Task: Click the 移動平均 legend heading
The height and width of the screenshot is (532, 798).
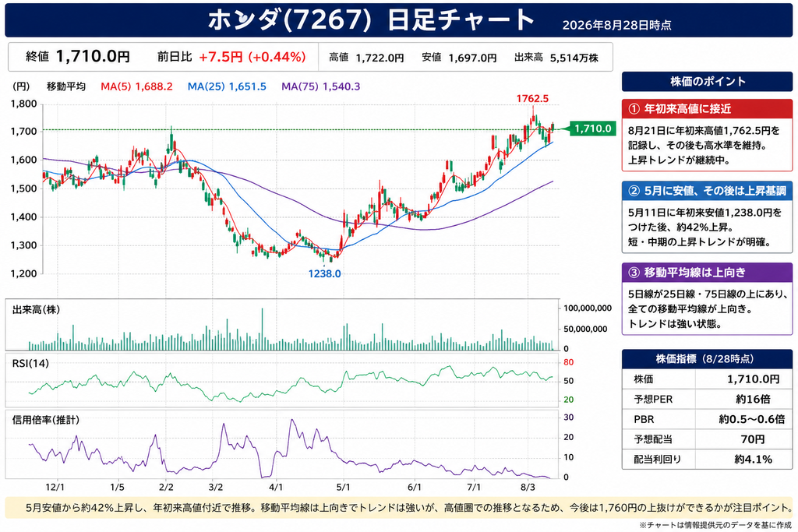Action: pos(66,86)
